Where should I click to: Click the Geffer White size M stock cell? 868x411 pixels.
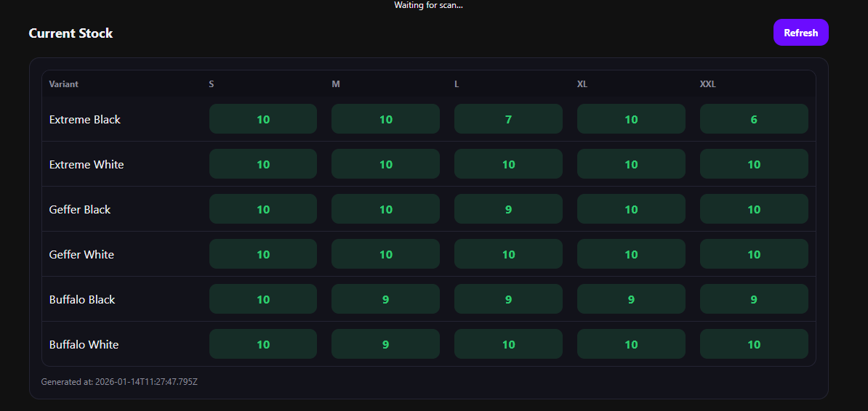pos(386,254)
